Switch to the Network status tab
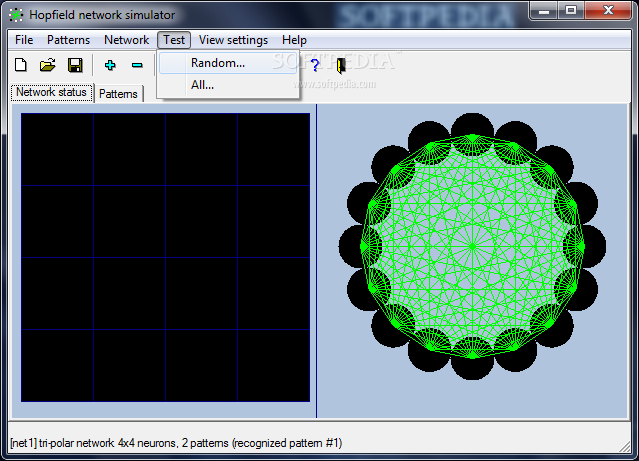The height and width of the screenshot is (461, 639). (x=52, y=92)
